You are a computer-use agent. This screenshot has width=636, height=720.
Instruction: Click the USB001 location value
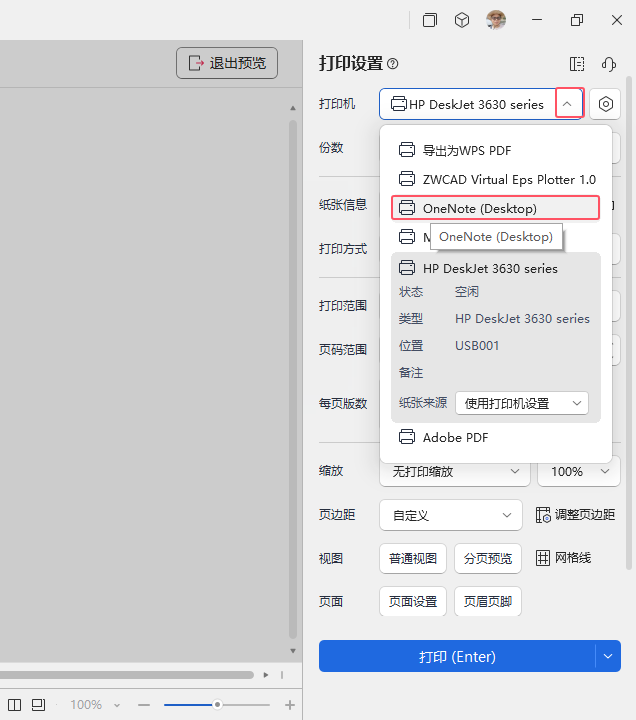[x=477, y=345]
